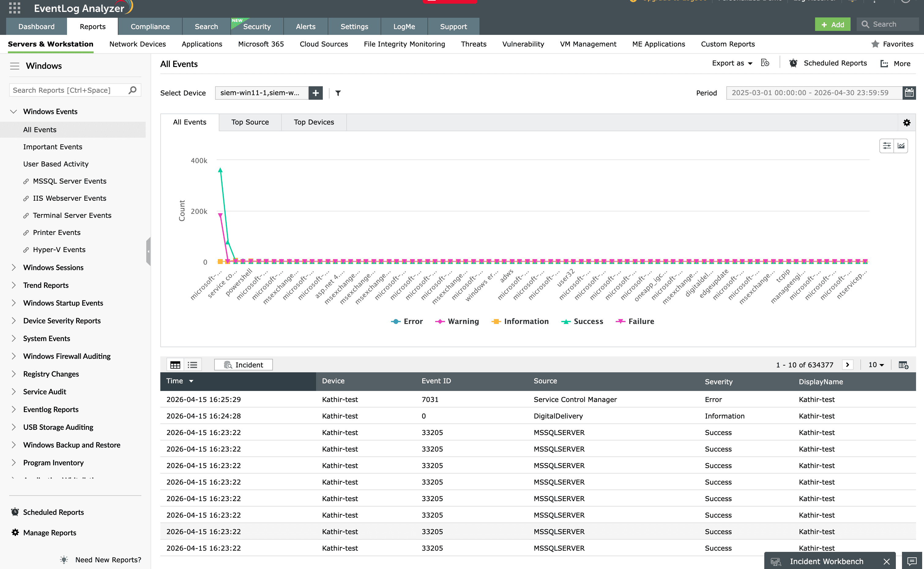The image size is (924, 569).
Task: Open the Period calendar picker
Action: pos(909,93)
